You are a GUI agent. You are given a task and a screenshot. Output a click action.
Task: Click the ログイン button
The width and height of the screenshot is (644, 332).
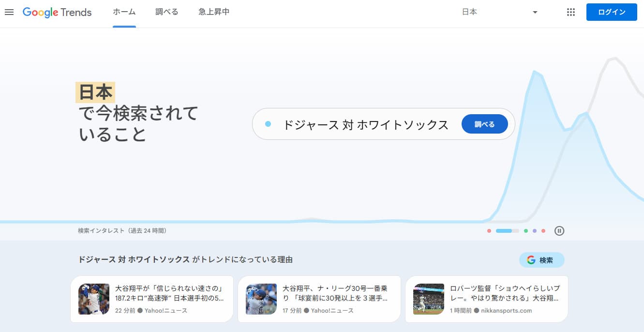pos(611,12)
